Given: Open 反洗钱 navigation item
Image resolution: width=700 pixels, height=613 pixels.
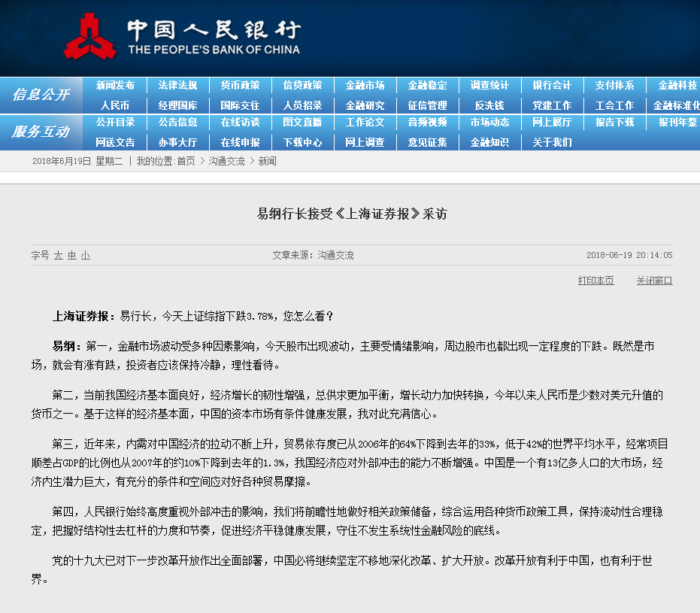Looking at the screenshot, I should [x=489, y=105].
